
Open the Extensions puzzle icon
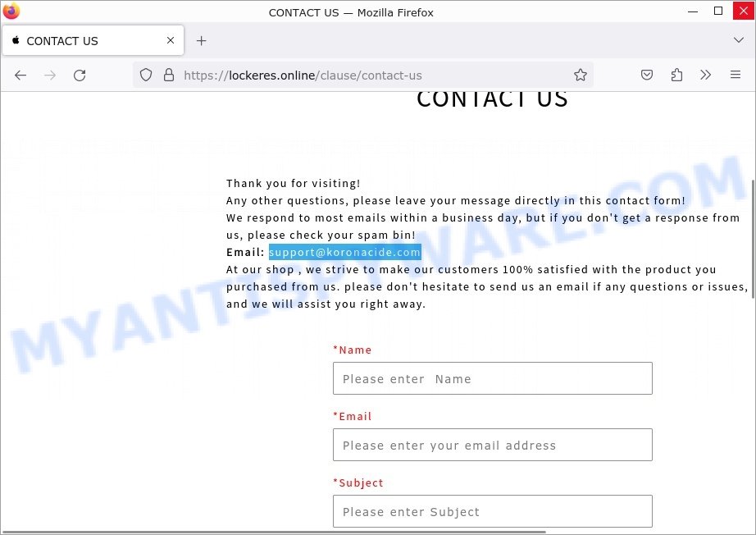click(x=676, y=75)
